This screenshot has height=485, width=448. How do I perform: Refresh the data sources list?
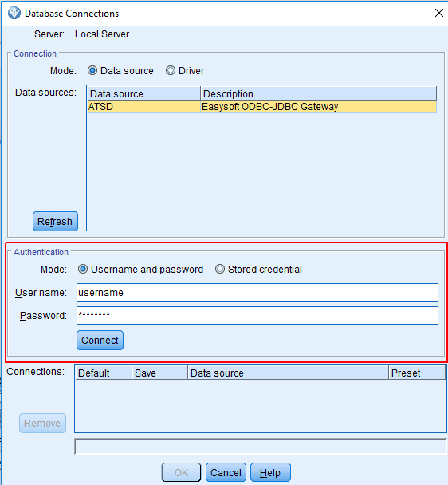tap(55, 222)
